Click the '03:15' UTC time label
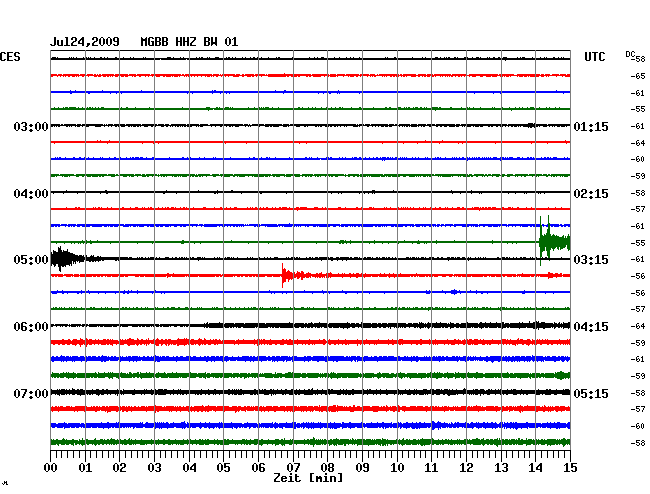This screenshot has width=650, height=494. (x=591, y=260)
